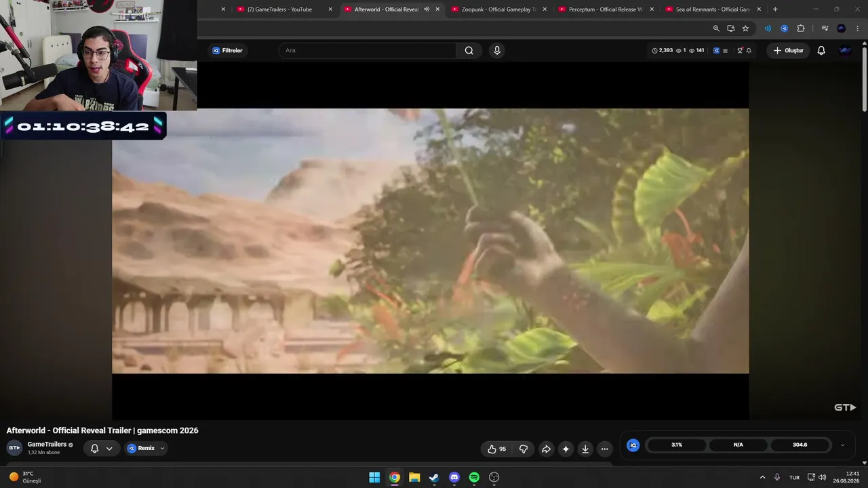Open the vidIQ list menu icon in the stats bar

click(x=725, y=50)
